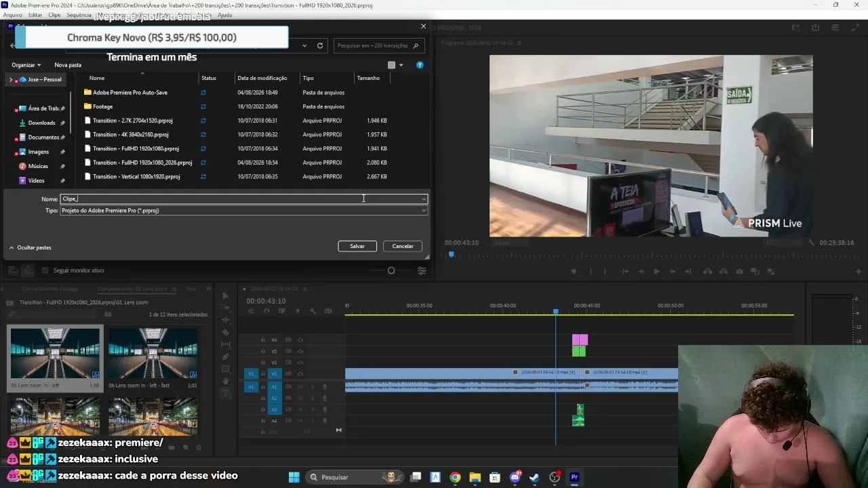Add a marker in the timeline header
868x488 pixels.
297,311
